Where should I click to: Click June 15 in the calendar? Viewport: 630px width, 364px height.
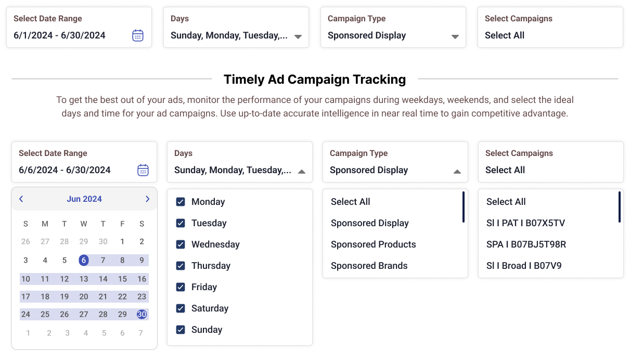click(x=122, y=279)
